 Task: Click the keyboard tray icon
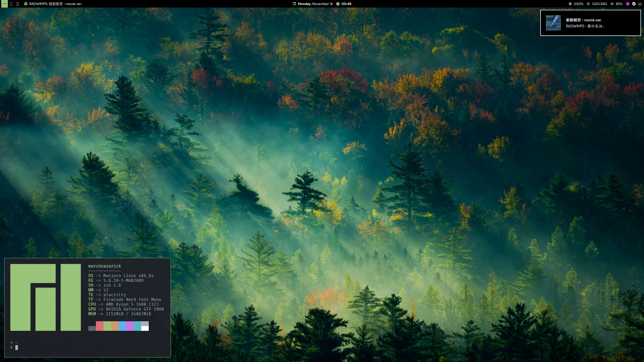pyautogui.click(x=640, y=4)
